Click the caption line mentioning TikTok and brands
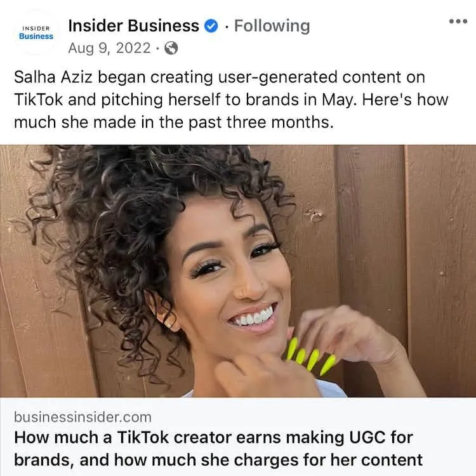Viewport: 476px width, 476px height. [231, 100]
